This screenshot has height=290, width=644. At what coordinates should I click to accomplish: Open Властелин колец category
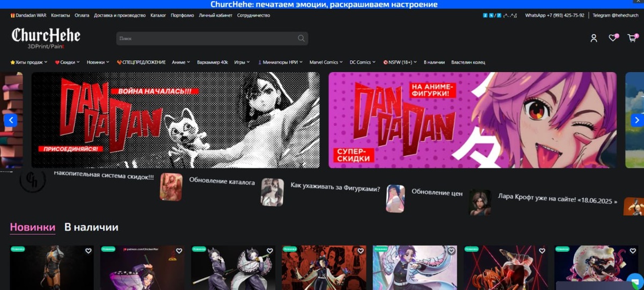click(x=468, y=62)
